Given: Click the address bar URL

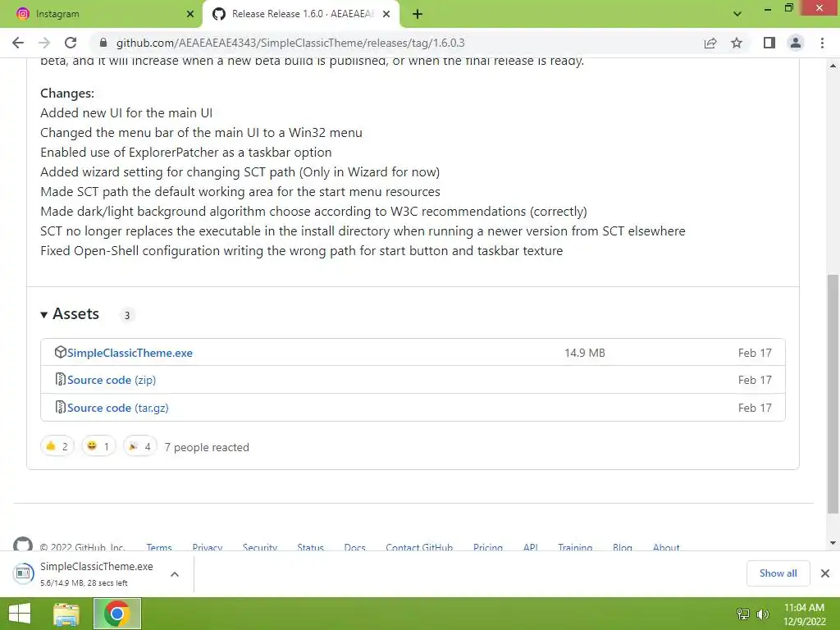Looking at the screenshot, I should pos(290,43).
